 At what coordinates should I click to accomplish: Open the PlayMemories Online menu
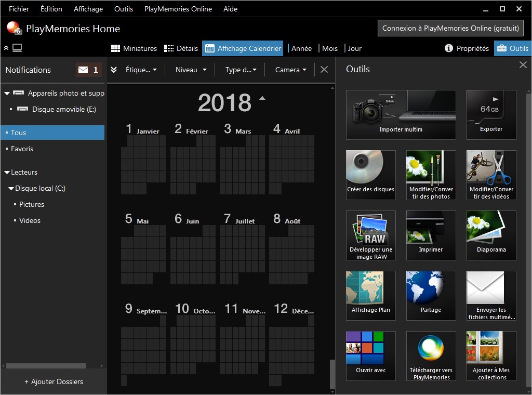[178, 9]
